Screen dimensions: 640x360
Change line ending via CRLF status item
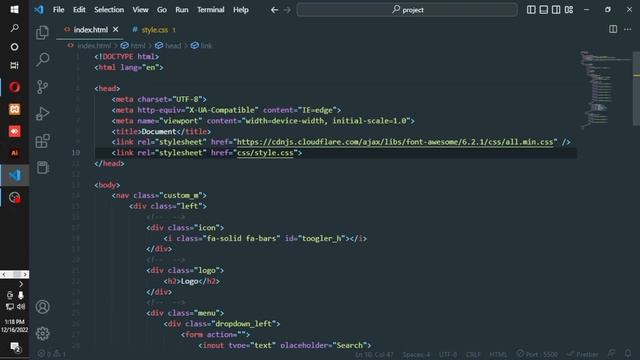473,354
